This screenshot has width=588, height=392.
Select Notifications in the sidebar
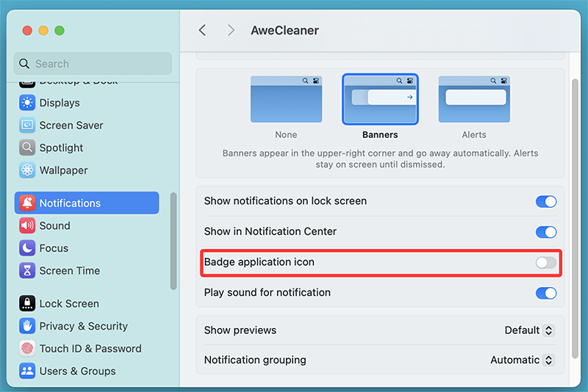click(x=87, y=203)
